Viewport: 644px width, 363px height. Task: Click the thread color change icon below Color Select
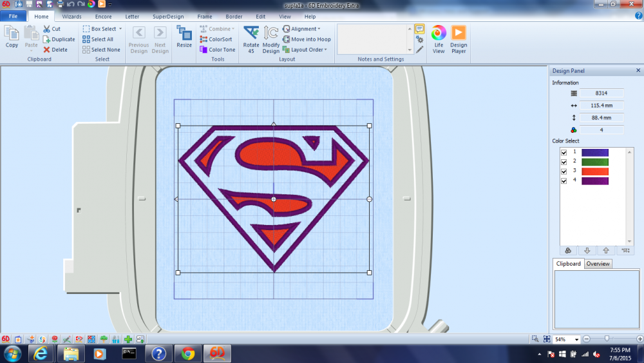[568, 250]
